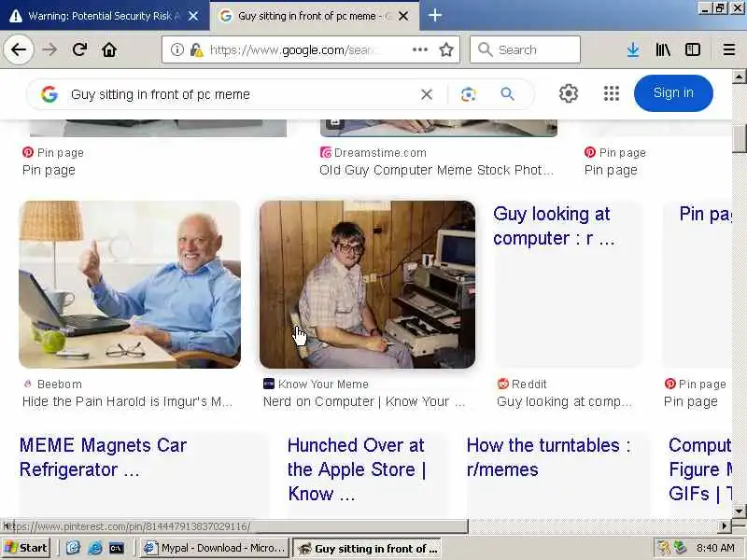
Task: Close the Security Risk warning tab
Action: (193, 16)
